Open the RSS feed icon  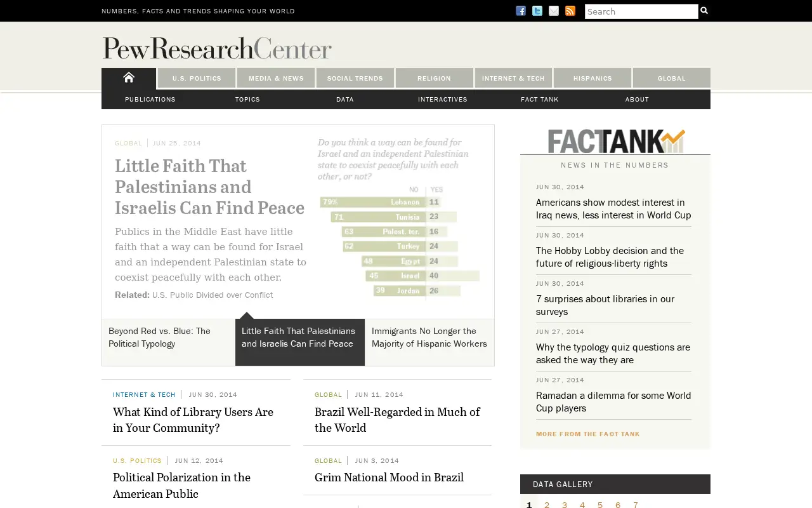570,11
